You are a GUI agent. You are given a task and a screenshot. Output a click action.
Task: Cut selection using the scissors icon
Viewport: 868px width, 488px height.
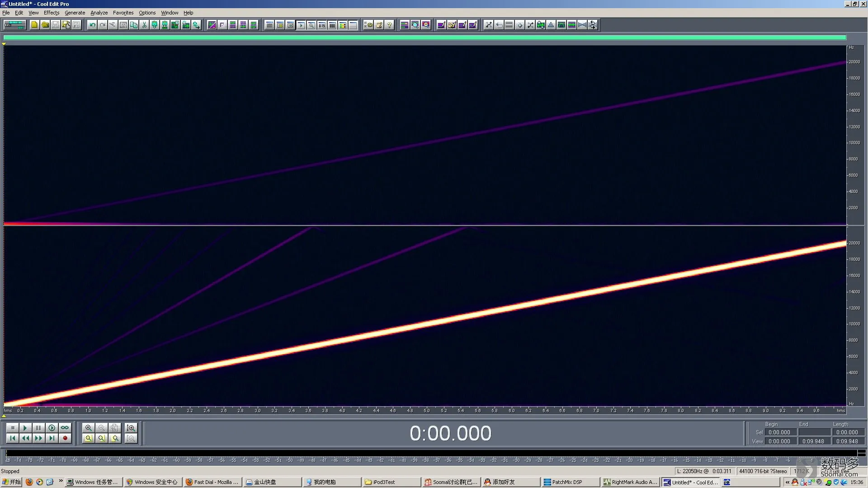tap(144, 25)
